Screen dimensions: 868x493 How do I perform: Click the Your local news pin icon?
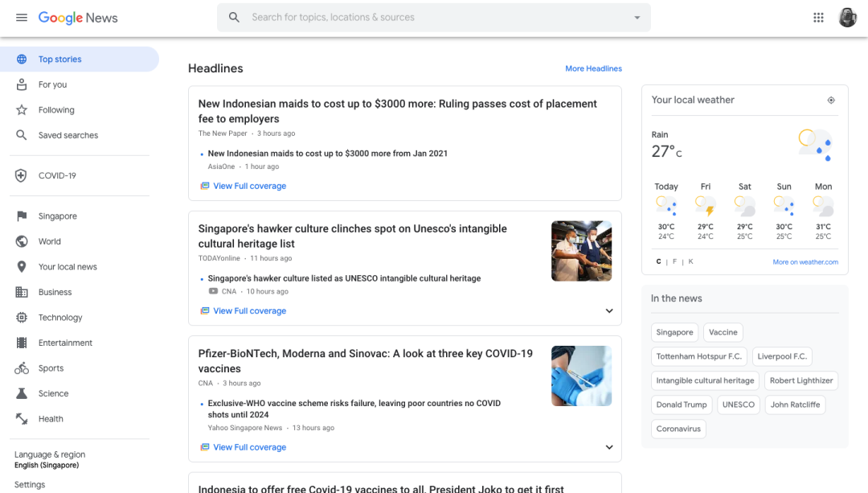[x=22, y=267]
